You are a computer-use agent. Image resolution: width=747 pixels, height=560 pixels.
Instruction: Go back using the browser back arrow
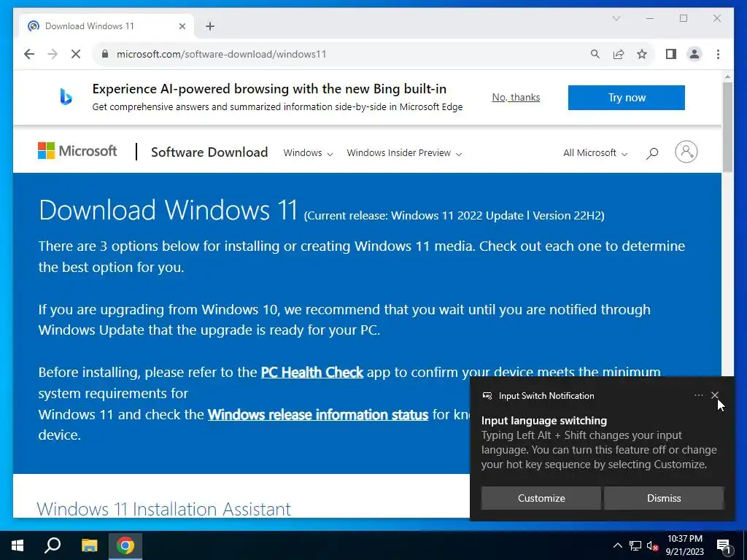pos(29,54)
